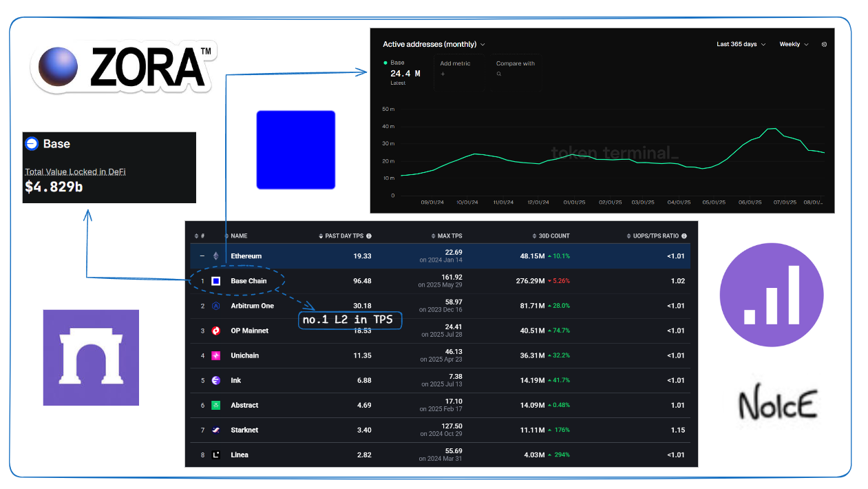Click the search icon under Compare with

[499, 74]
